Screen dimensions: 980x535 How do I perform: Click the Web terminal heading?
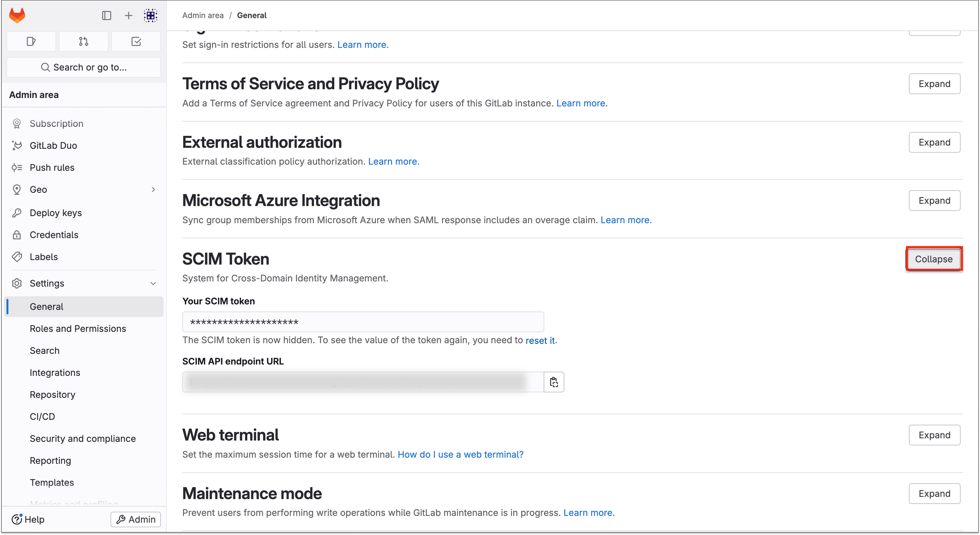230,435
